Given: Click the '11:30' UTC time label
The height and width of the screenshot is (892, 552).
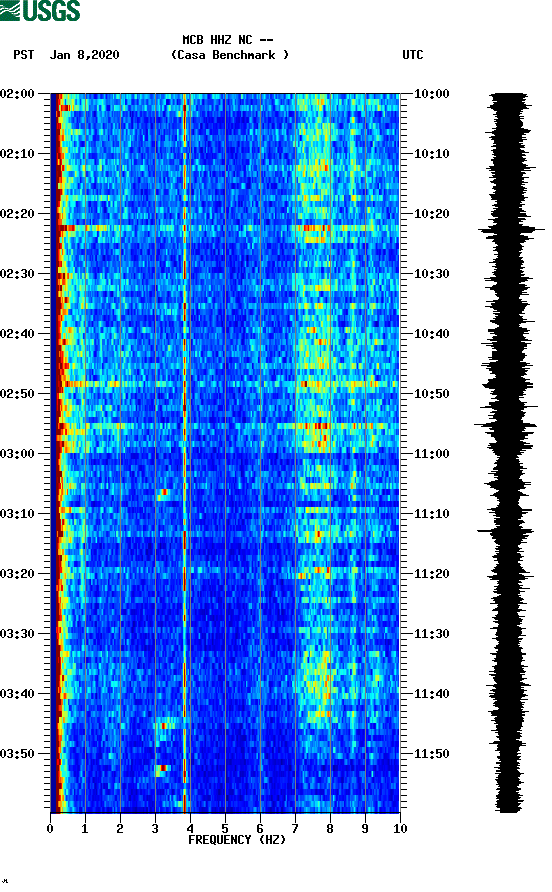Looking at the screenshot, I should click(x=431, y=634).
